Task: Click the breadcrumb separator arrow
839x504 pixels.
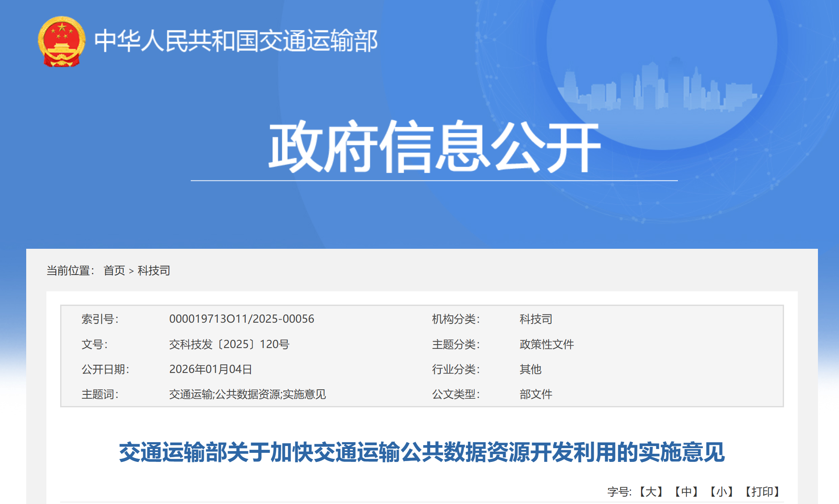Action: tap(131, 271)
